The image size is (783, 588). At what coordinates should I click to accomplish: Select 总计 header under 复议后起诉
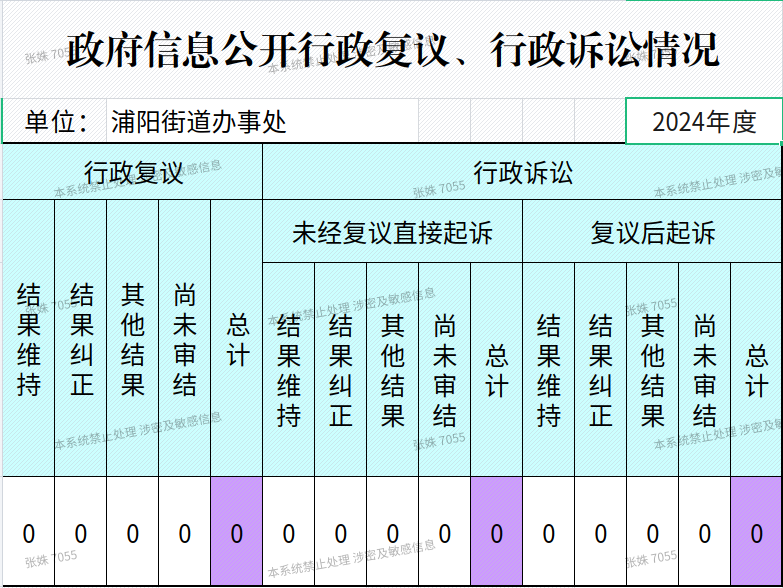click(x=757, y=370)
